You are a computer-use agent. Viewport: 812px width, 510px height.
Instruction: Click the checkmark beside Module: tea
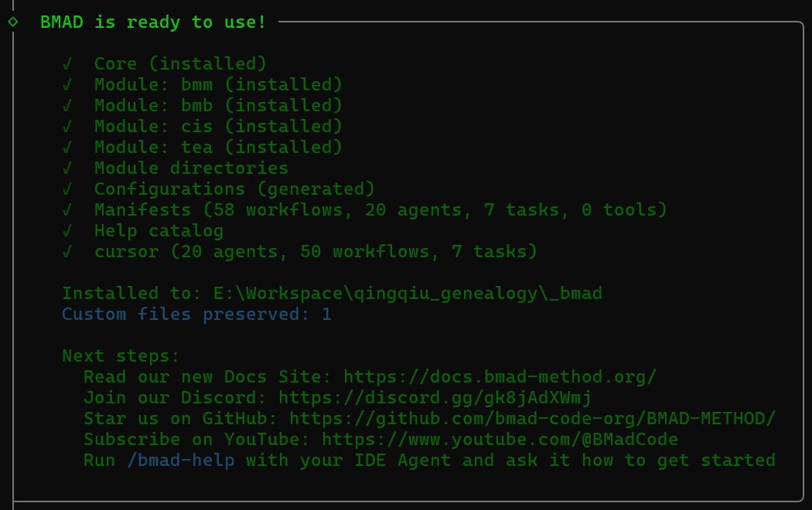point(68,147)
